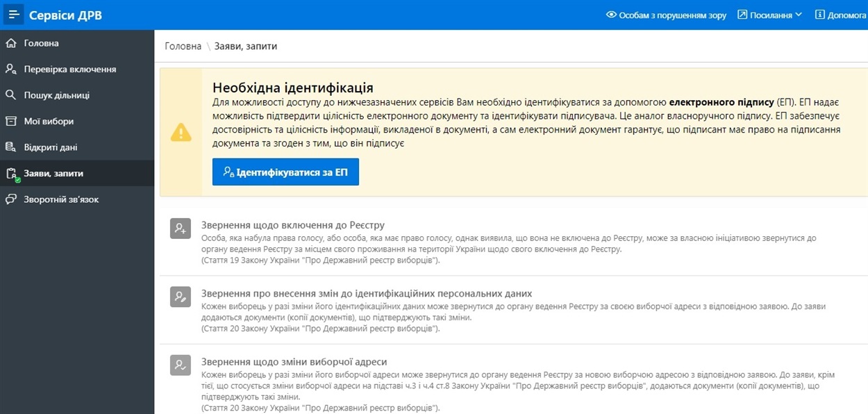
Task: Open Головна in the sidebar
Action: click(x=77, y=43)
